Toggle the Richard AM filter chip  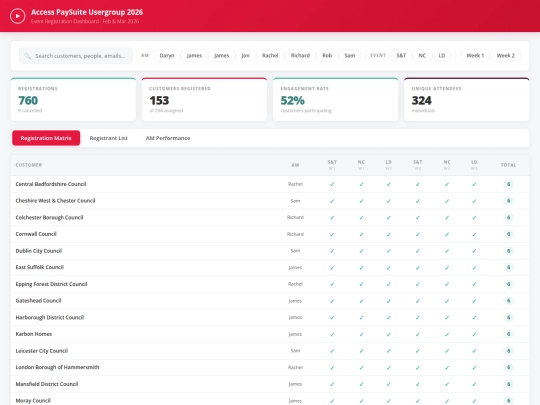click(300, 55)
